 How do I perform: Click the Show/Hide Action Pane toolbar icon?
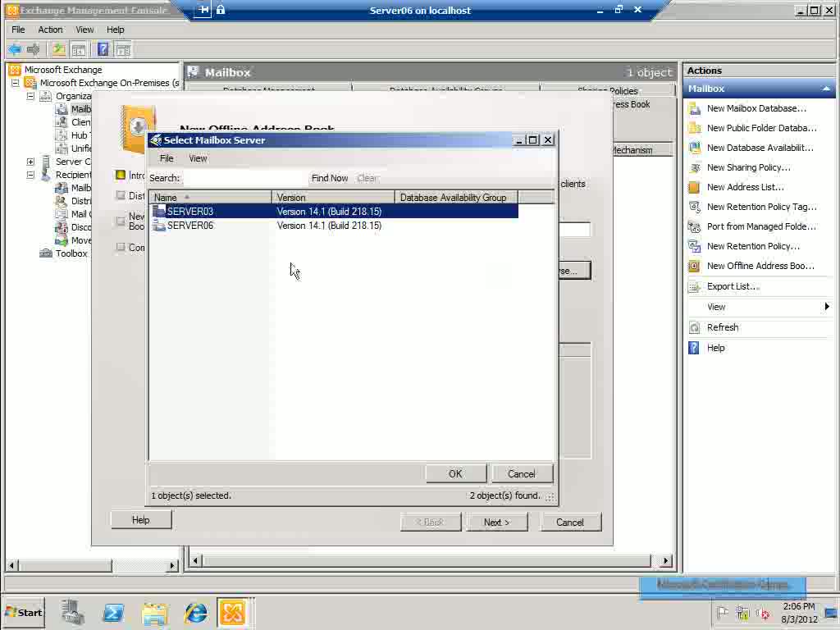123,50
